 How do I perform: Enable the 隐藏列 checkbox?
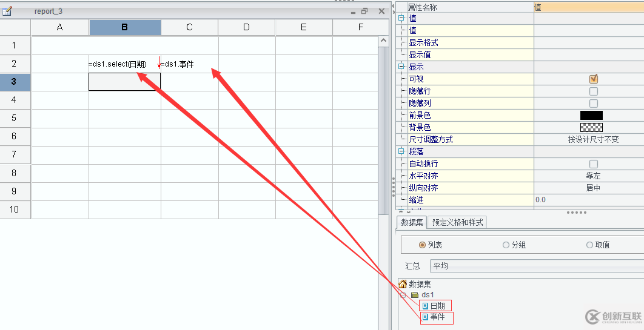[594, 104]
